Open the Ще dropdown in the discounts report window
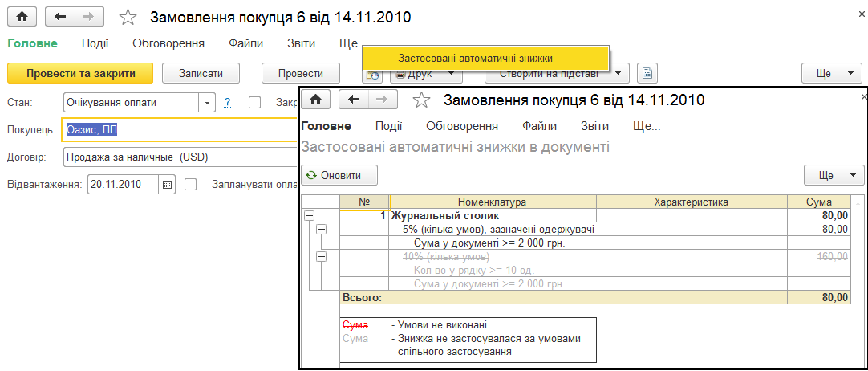The width and height of the screenshot is (868, 371). click(x=834, y=176)
